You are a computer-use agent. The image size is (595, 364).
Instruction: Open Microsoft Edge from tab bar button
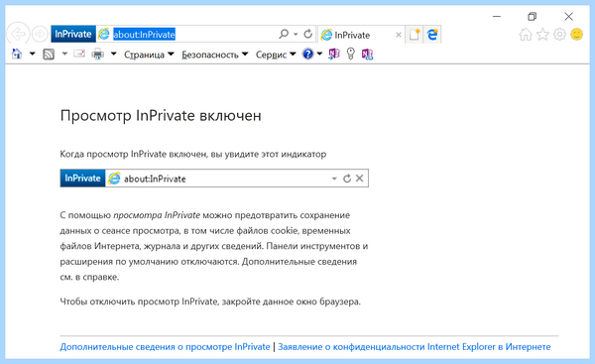tap(432, 35)
